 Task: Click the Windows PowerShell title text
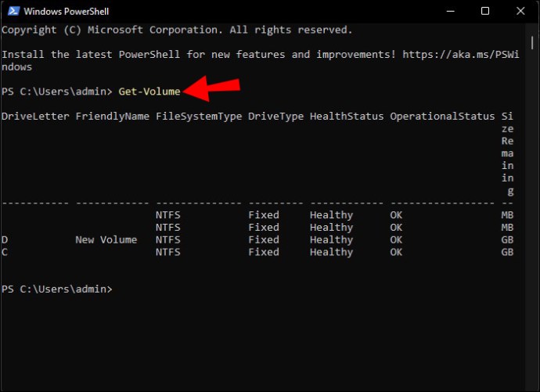pos(67,12)
